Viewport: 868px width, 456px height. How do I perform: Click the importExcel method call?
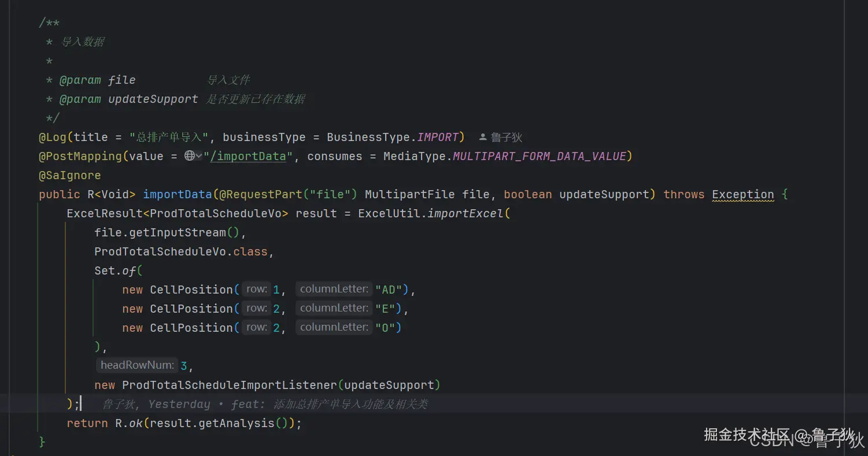[466, 213]
